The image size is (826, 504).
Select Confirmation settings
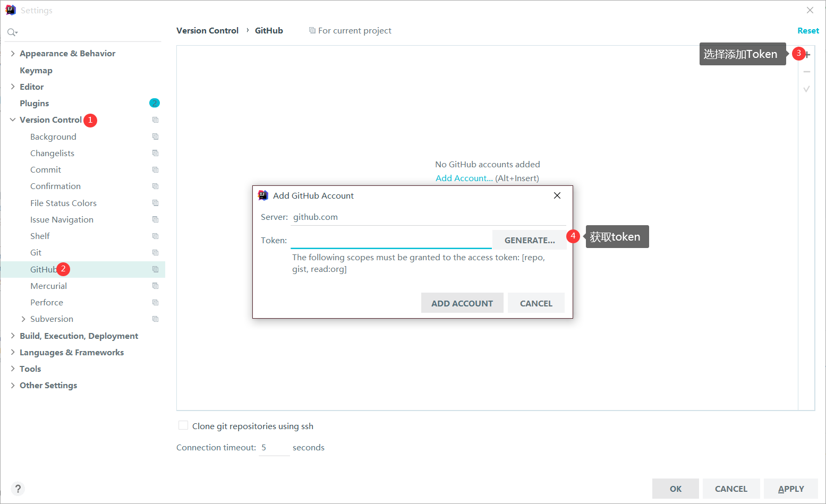(x=55, y=186)
